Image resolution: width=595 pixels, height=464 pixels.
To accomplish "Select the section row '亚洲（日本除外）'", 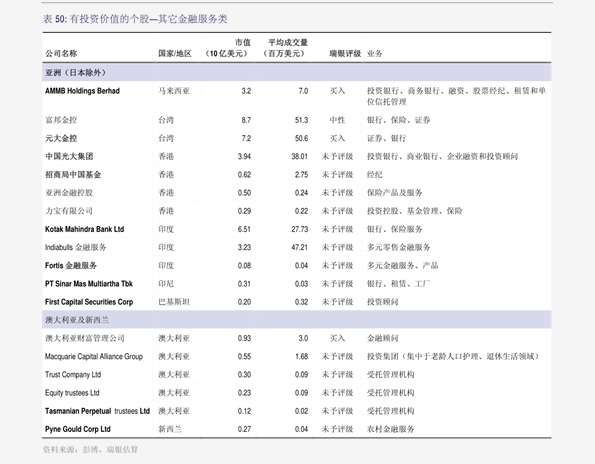I will click(x=297, y=72).
